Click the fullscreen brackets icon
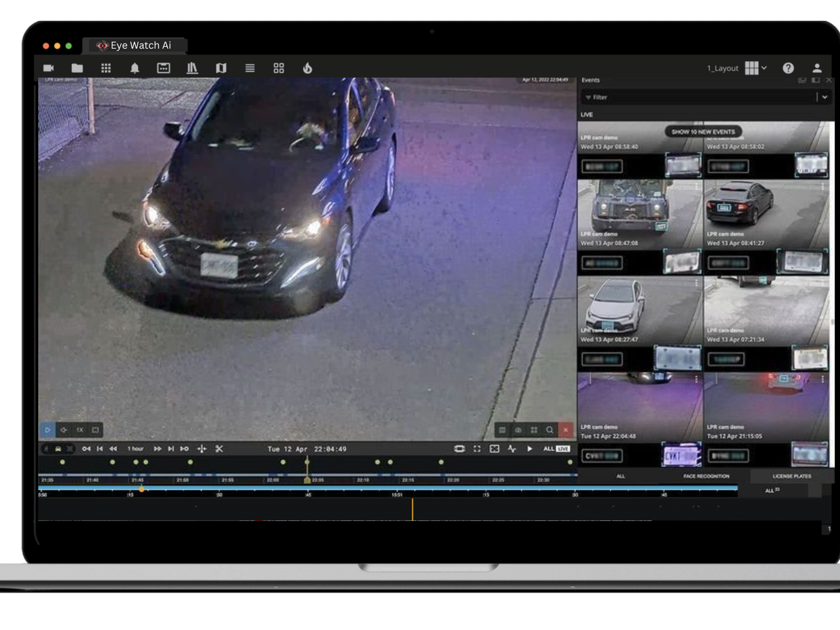This screenshot has width=840, height=630. pos(477,449)
